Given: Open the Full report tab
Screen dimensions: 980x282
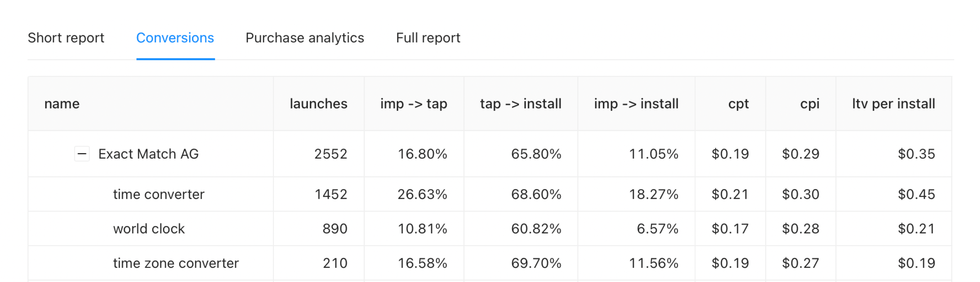Looking at the screenshot, I should [x=428, y=38].
